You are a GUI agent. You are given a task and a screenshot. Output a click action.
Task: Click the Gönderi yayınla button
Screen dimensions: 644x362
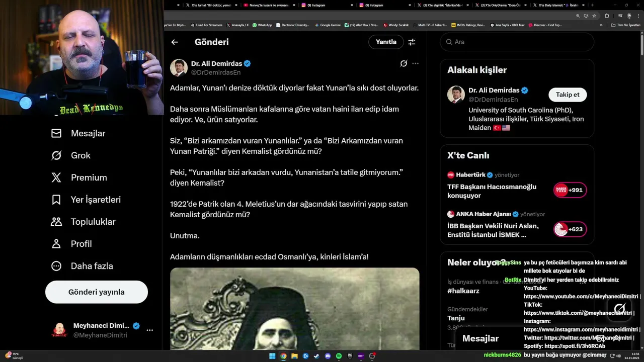[97, 292]
